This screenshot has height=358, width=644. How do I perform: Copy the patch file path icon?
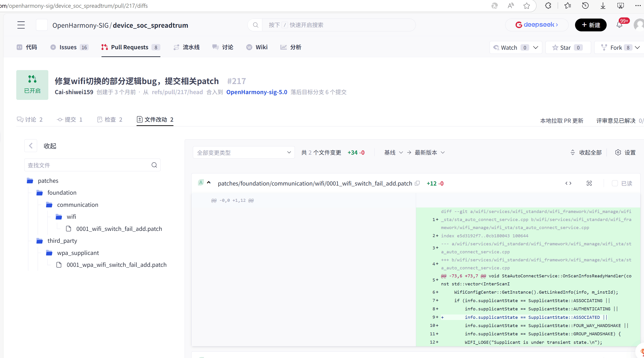click(417, 183)
